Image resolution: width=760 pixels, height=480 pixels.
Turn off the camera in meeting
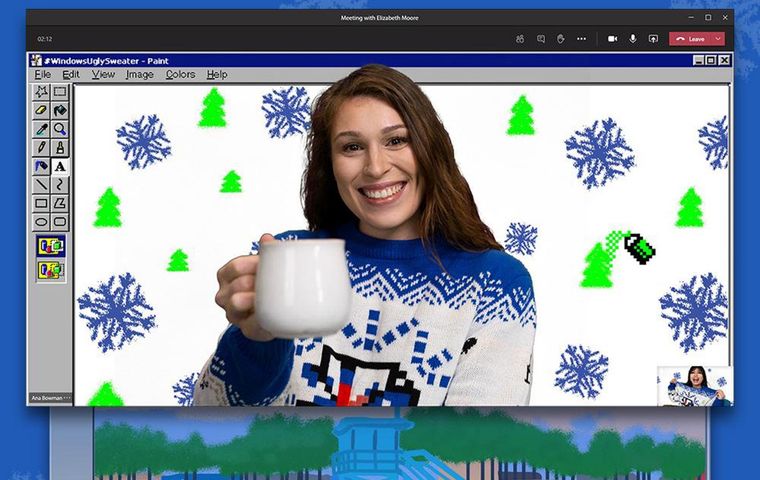coord(612,39)
